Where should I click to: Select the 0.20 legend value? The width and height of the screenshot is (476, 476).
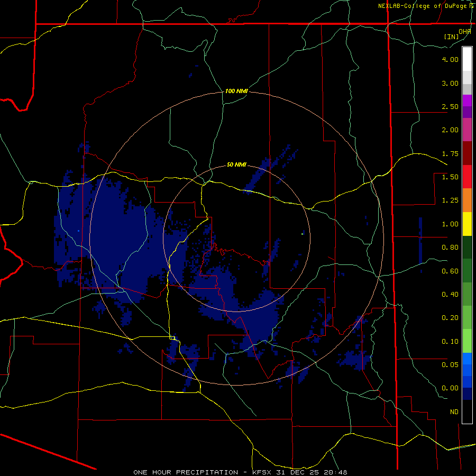pos(450,318)
